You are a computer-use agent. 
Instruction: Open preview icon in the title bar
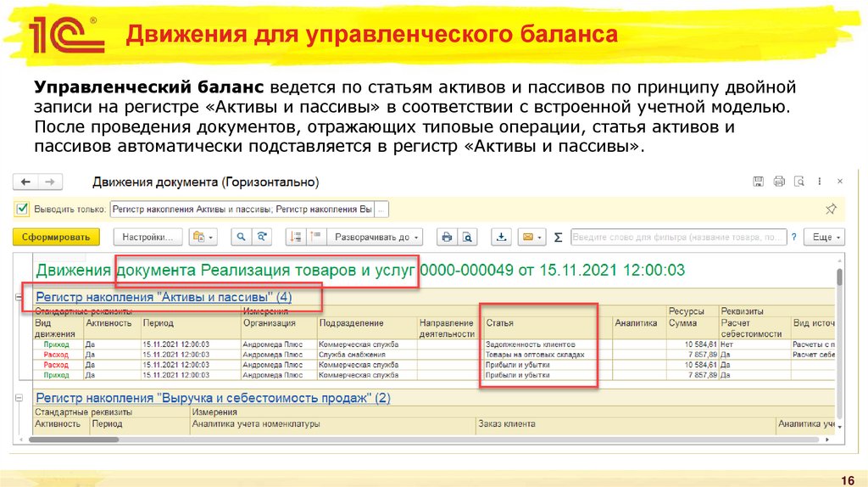(798, 182)
